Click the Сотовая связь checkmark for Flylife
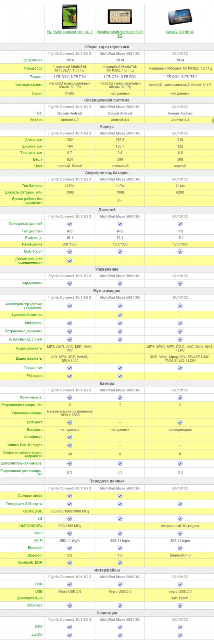This screenshot has height=644, width=214. [70, 496]
